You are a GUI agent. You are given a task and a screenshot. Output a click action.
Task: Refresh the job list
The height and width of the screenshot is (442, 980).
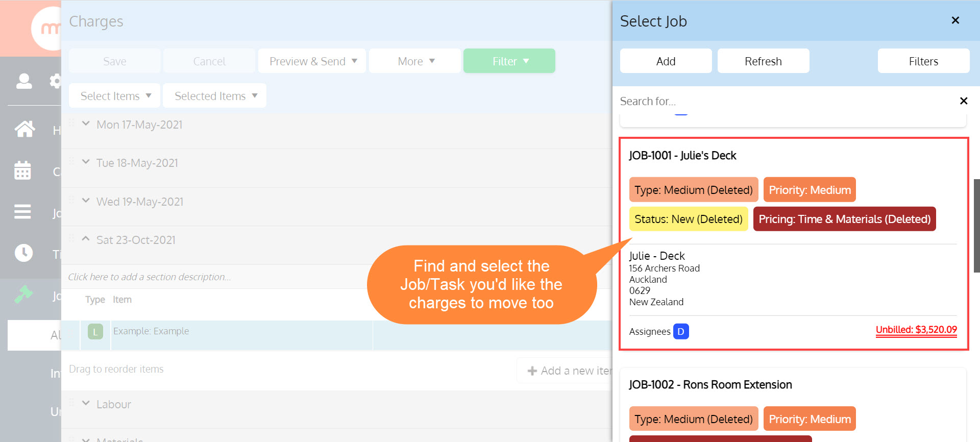pos(764,61)
